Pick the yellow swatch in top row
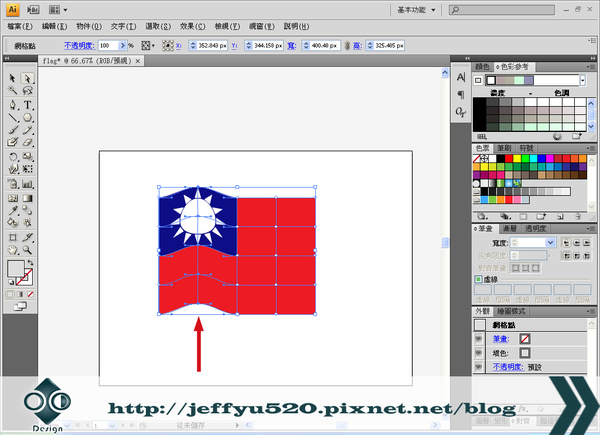The image size is (600, 435). (x=517, y=158)
